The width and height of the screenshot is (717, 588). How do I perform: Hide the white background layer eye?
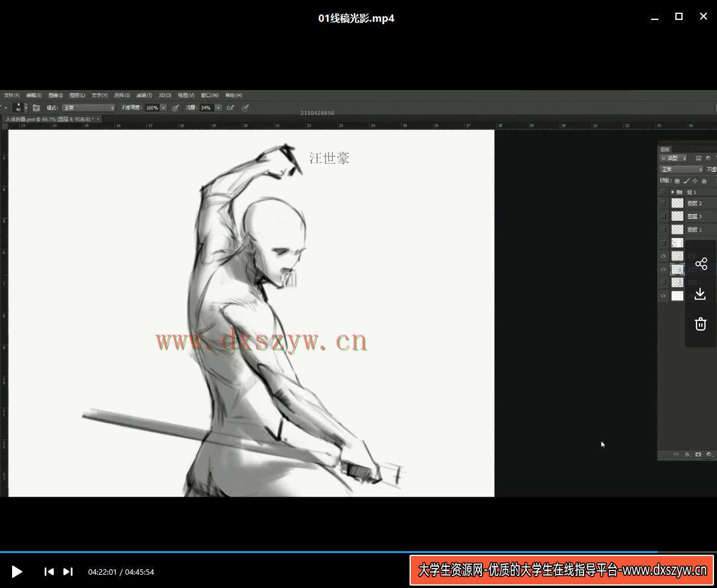click(663, 296)
